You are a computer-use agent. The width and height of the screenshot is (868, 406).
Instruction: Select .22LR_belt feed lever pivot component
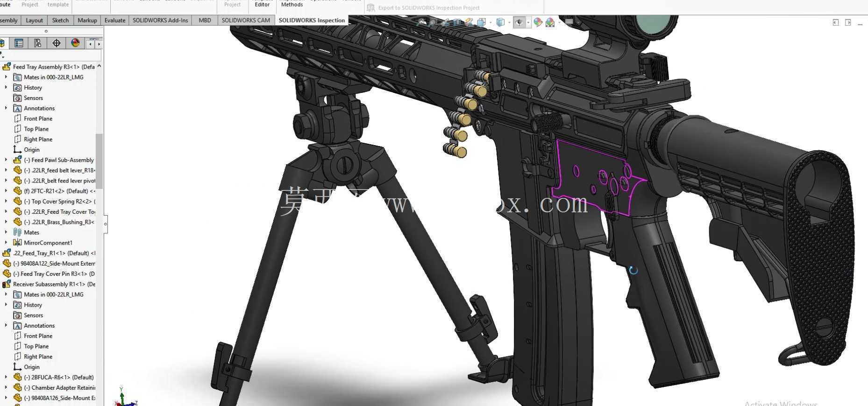54,181
